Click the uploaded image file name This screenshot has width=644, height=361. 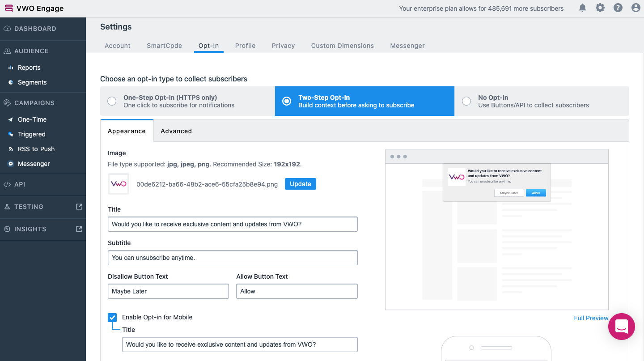point(207,184)
